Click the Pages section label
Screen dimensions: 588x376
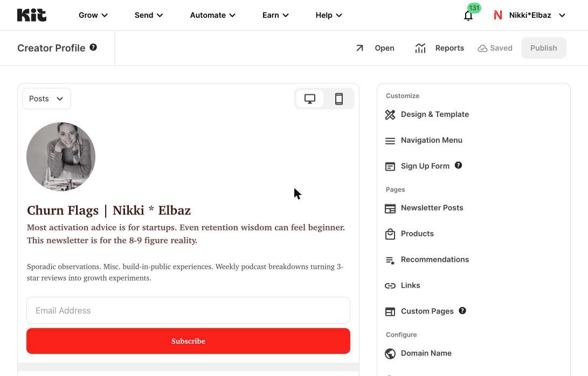point(395,190)
